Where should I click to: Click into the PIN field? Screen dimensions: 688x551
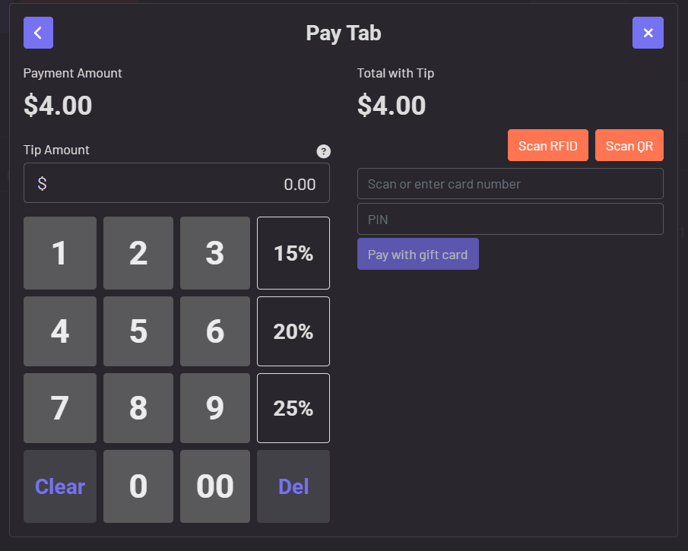(510, 219)
